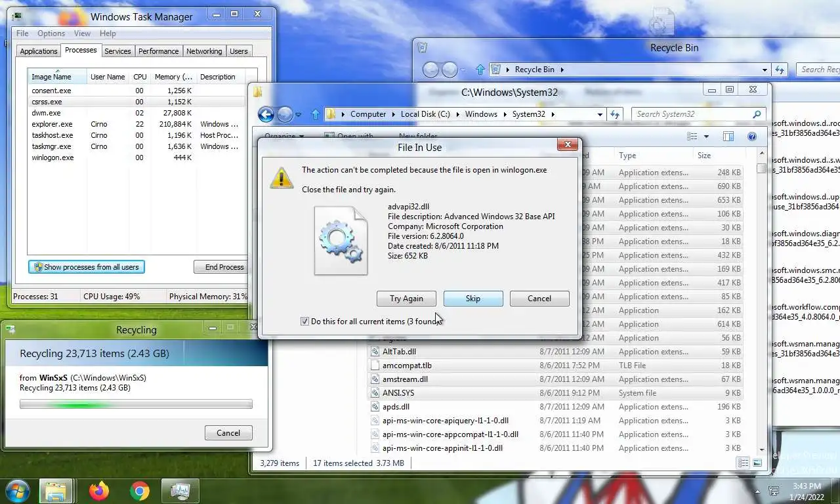Image resolution: width=840 pixels, height=504 pixels.
Task: Click the network icon in system tray
Action: 774,491
